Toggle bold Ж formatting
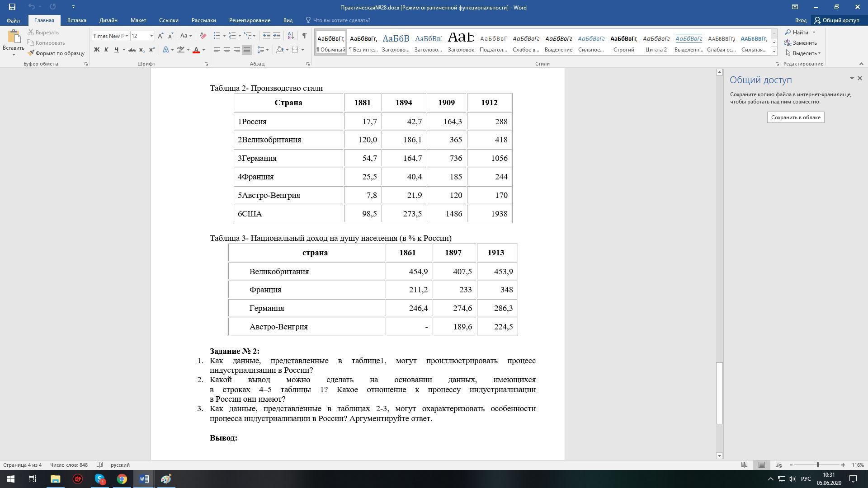Viewport: 868px width, 488px height. (x=96, y=50)
